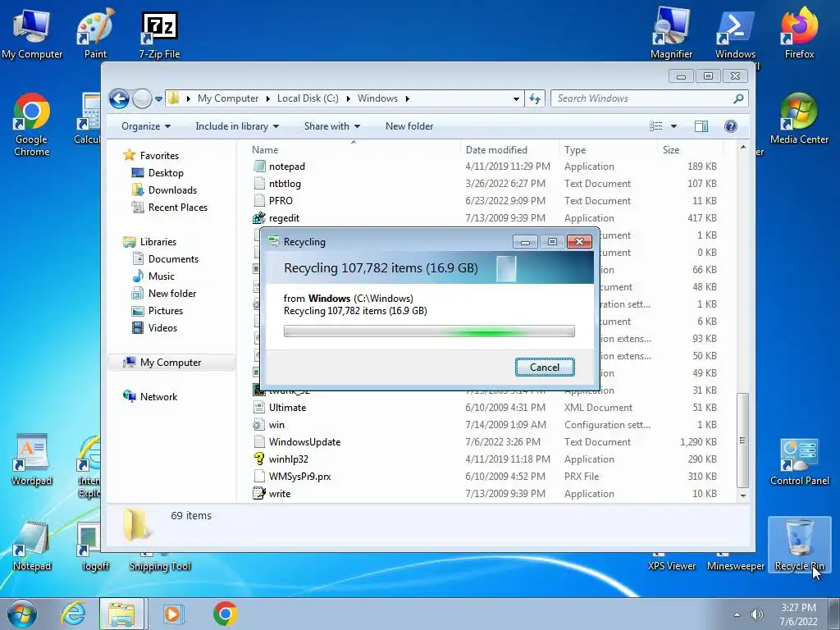Open the view options dropdown arrow
The image size is (840, 630).
[x=674, y=126]
